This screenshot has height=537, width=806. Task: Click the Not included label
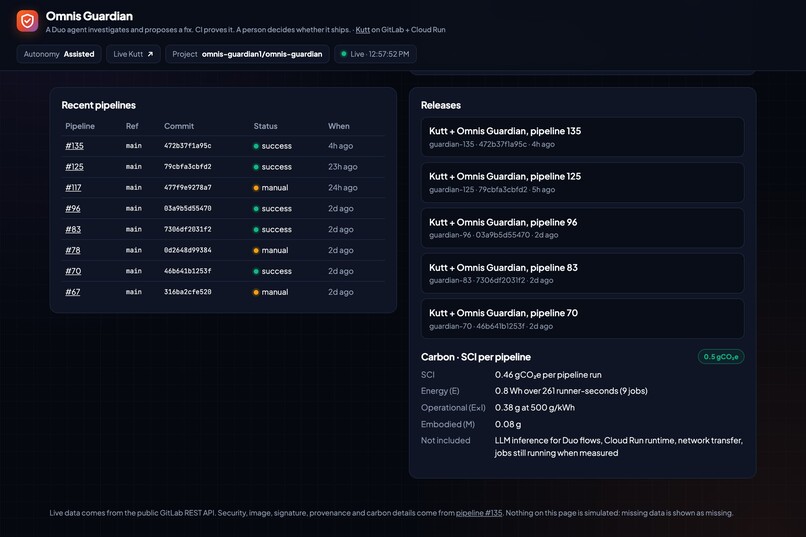point(446,440)
